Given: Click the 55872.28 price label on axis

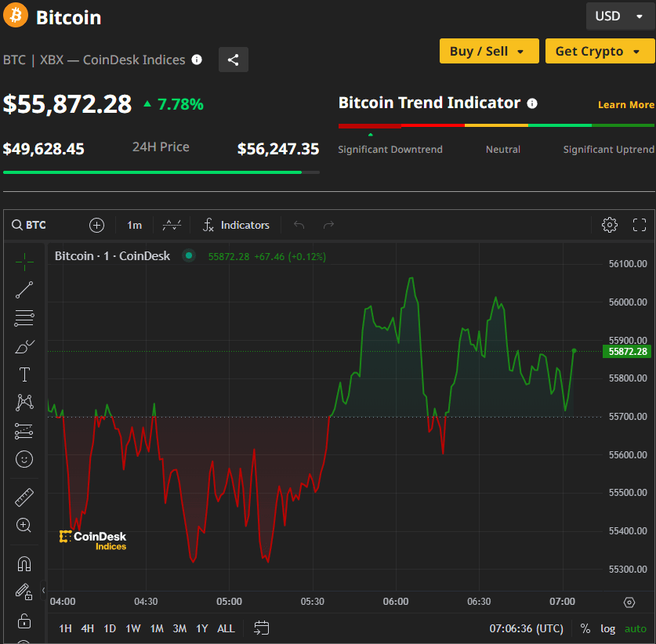Looking at the screenshot, I should [627, 351].
